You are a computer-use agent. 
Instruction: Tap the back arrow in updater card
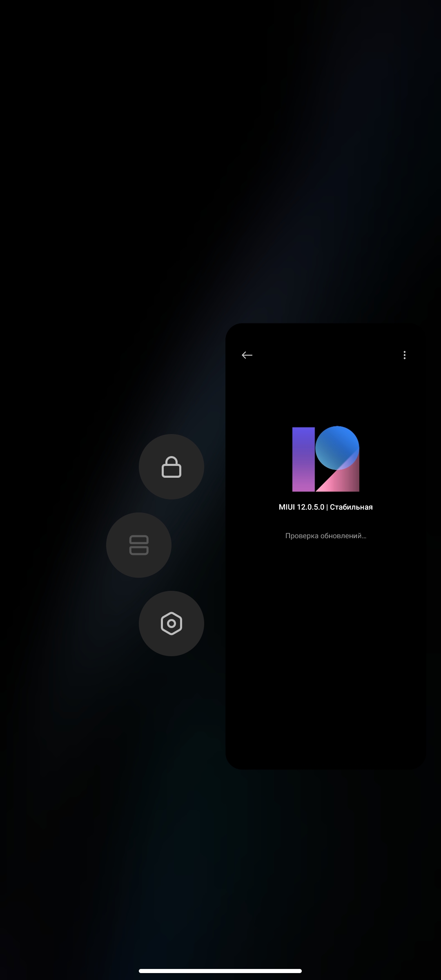click(247, 355)
